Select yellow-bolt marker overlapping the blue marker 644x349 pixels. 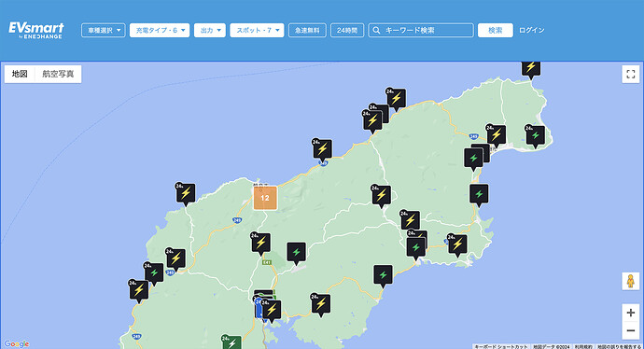(x=272, y=311)
